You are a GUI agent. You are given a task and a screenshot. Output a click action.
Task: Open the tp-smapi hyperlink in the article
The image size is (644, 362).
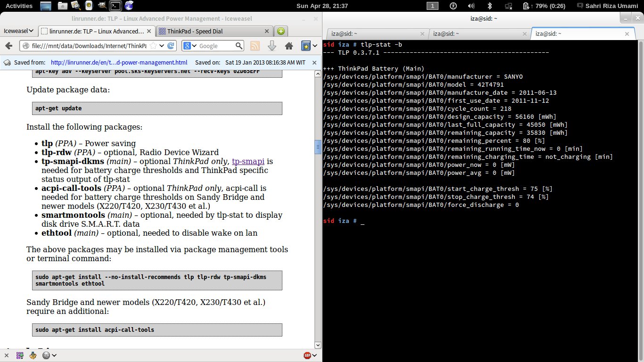tap(248, 161)
